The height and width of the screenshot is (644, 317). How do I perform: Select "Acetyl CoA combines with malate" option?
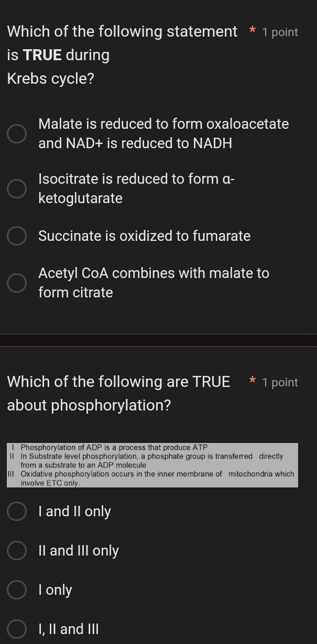(16, 283)
